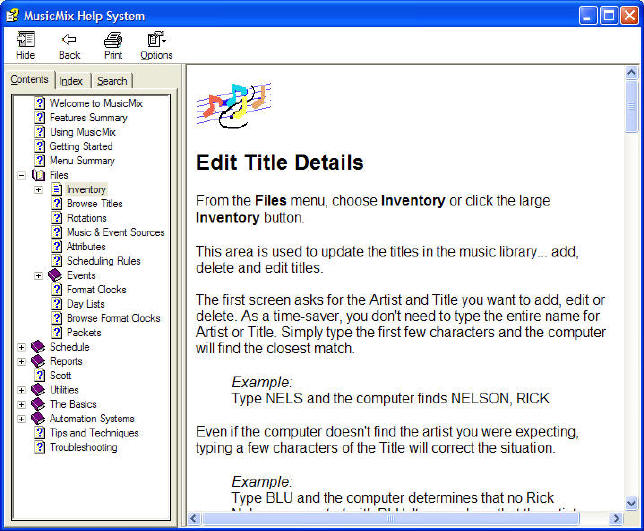Click the Features Summary topic icon
Viewport: 644px width, 531px height.
coord(39,117)
